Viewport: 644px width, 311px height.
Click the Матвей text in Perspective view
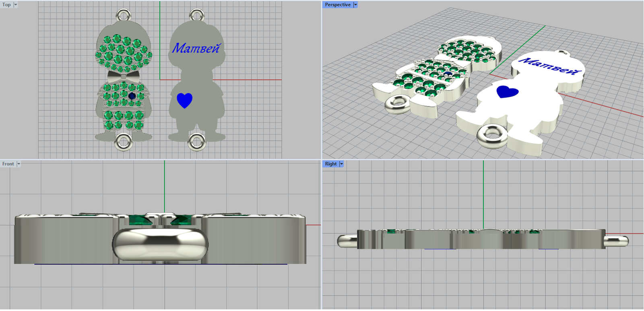[550, 66]
